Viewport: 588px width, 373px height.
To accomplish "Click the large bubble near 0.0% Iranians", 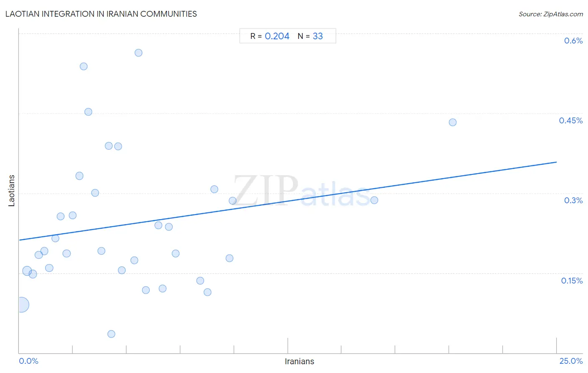I will (x=22, y=305).
